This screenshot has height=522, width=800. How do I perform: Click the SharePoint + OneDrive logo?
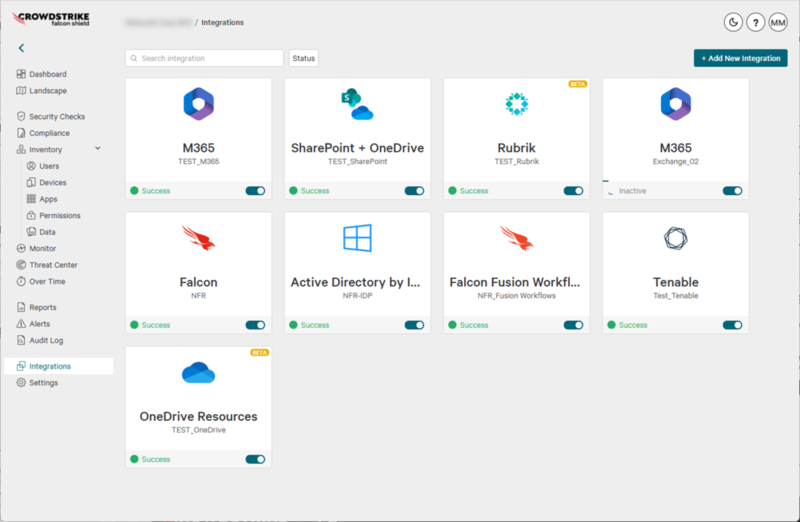coord(357,104)
